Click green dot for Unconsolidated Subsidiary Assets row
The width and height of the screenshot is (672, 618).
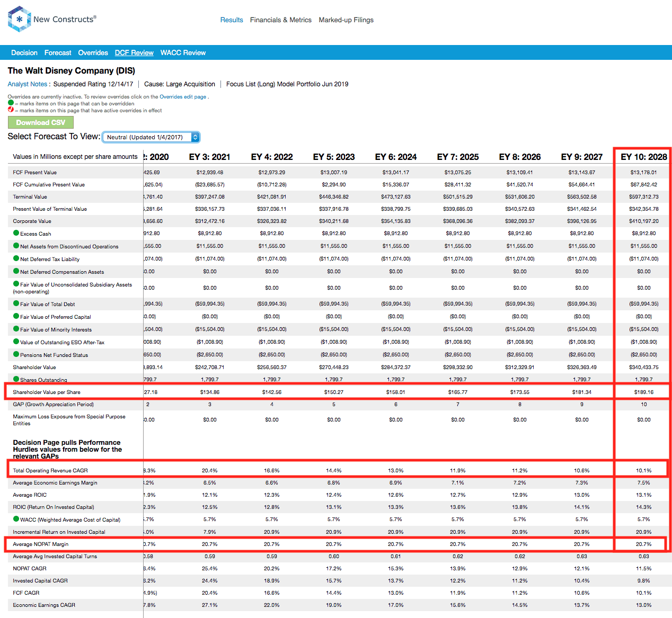(16, 284)
